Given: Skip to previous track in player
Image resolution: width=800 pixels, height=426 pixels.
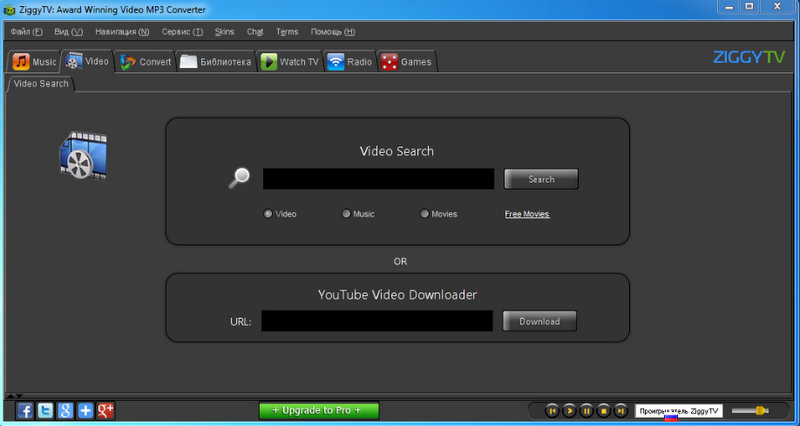Looking at the screenshot, I should [553, 411].
